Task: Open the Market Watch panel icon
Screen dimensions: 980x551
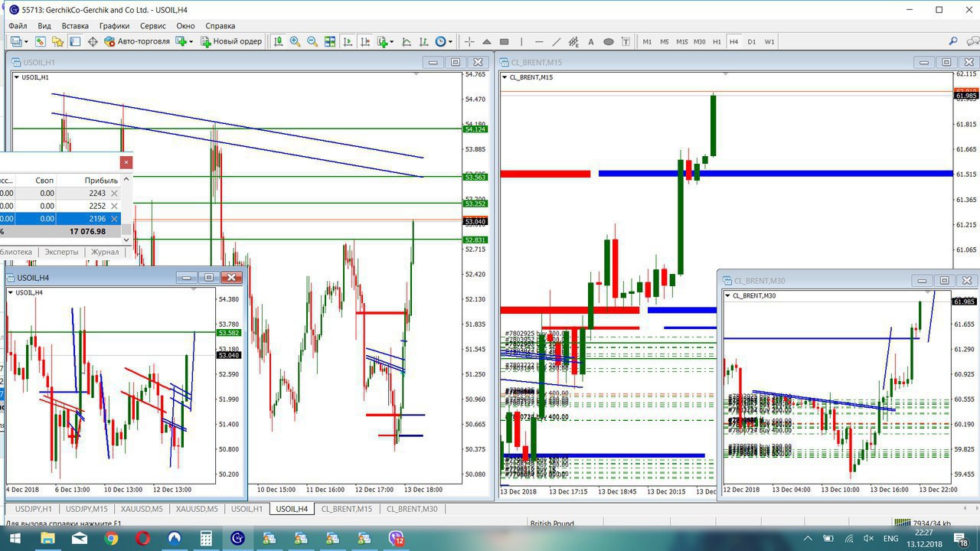Action: (40, 41)
